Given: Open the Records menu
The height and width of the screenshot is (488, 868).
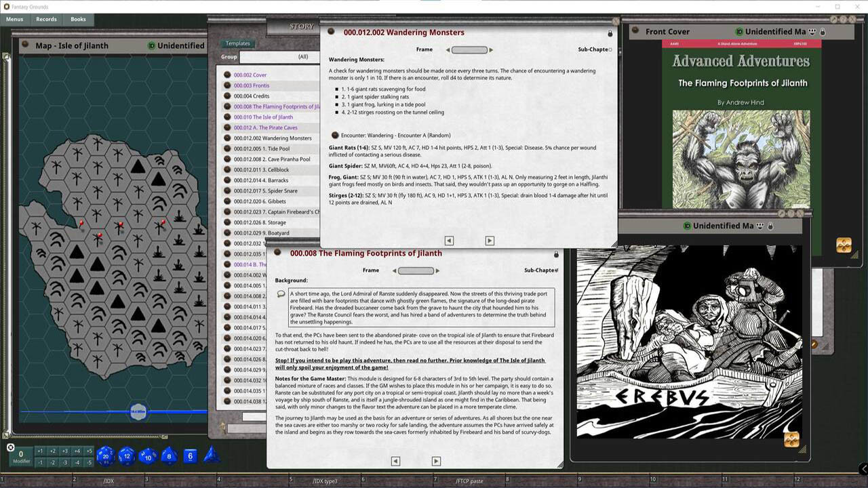Looking at the screenshot, I should [x=46, y=19].
